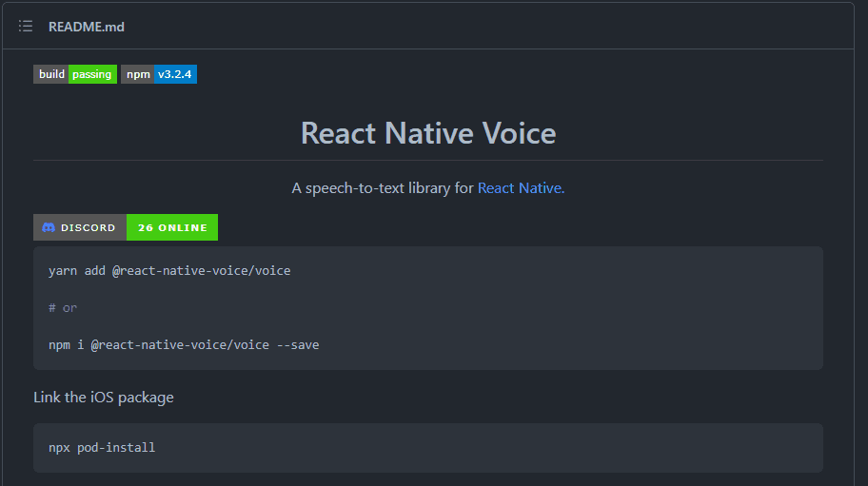The height and width of the screenshot is (486, 868).
Task: Follow the React Native link
Action: point(521,188)
